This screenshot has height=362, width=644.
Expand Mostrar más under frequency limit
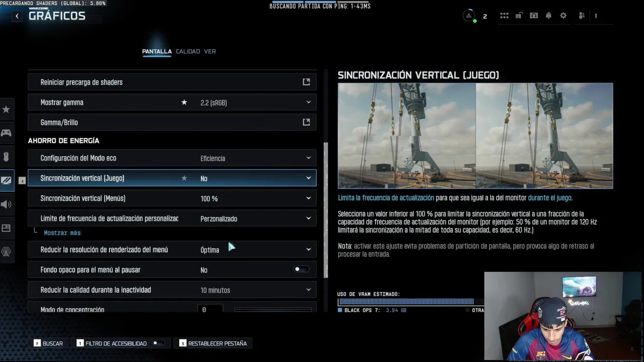tap(62, 233)
